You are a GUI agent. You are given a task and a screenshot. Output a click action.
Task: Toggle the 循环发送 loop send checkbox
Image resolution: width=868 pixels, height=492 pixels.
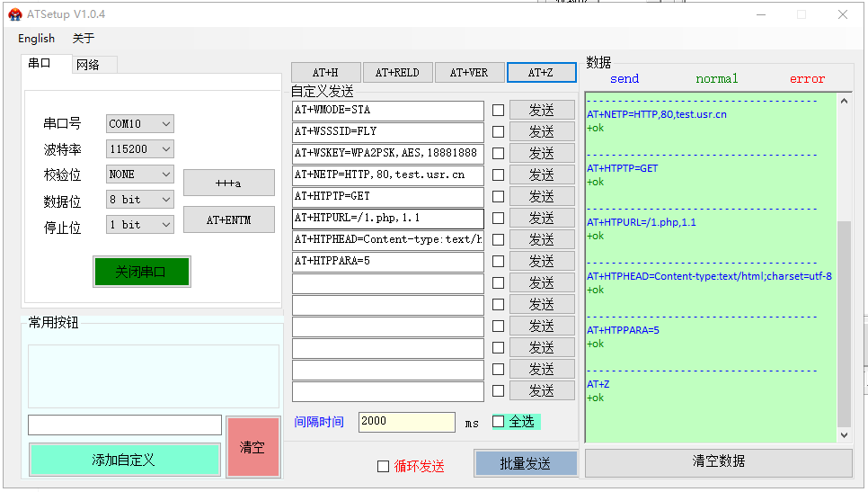(384, 466)
